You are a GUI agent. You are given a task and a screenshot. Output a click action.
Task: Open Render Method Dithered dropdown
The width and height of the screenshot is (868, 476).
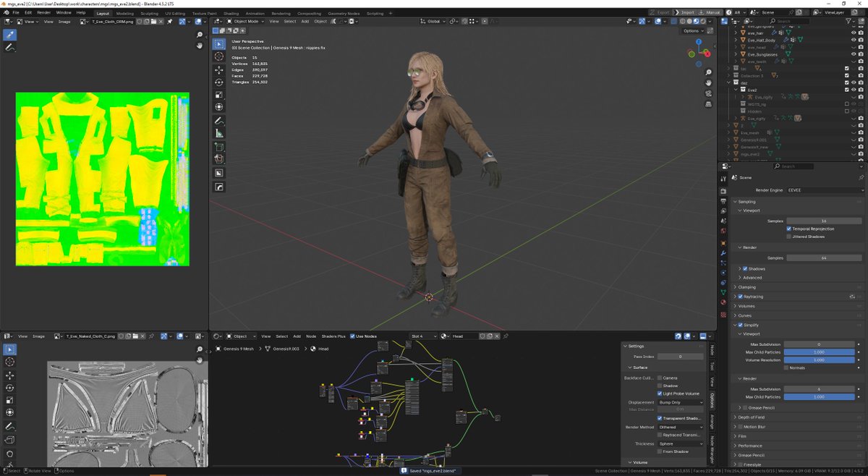point(680,427)
